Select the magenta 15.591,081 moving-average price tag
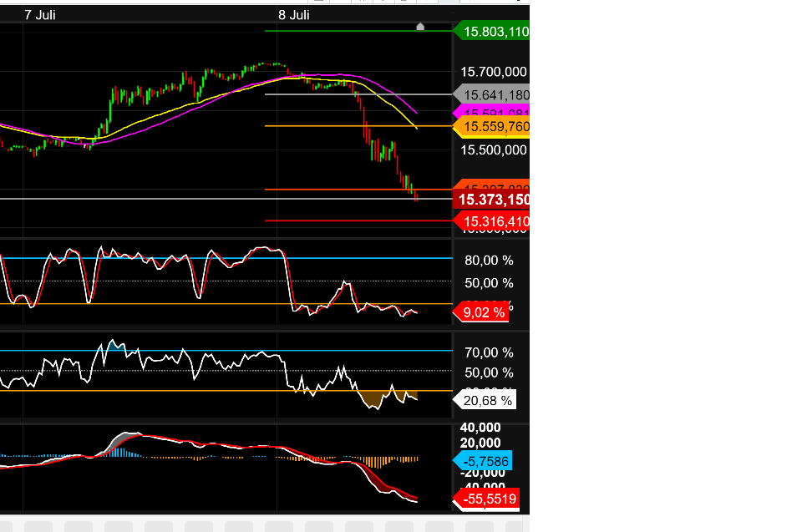This screenshot has width=802, height=532. pos(491,112)
